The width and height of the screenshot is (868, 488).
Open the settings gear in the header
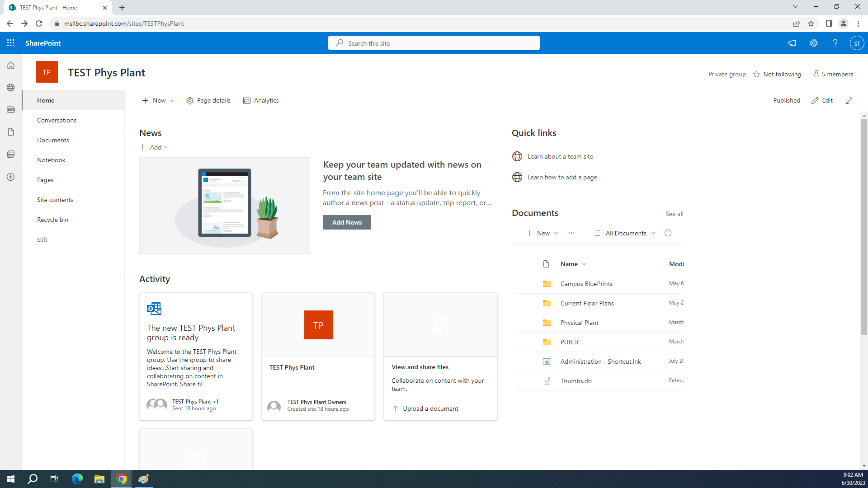(814, 43)
